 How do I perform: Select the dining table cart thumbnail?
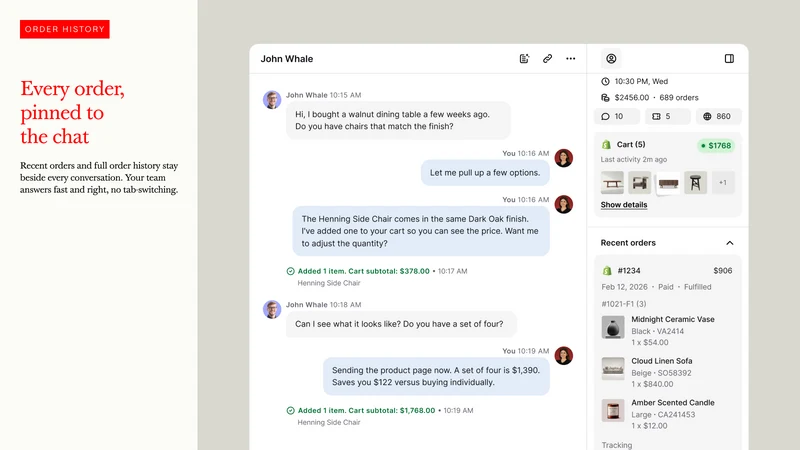click(x=612, y=183)
